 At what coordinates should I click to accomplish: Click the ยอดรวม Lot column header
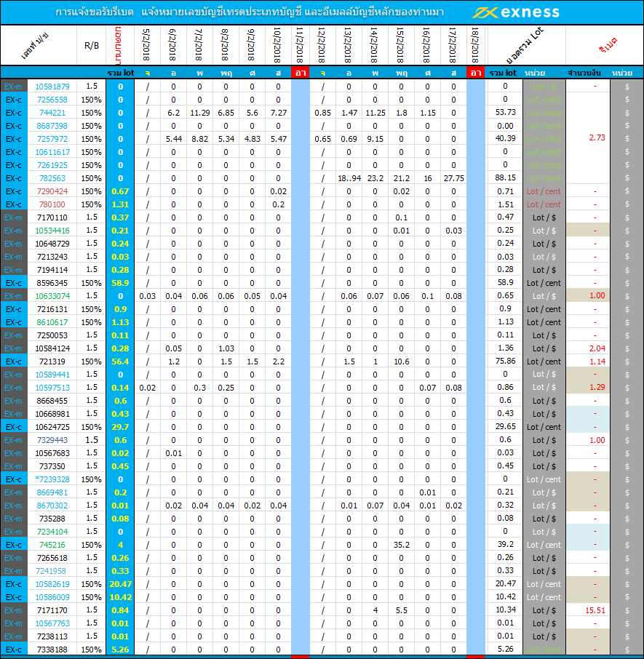(525, 44)
